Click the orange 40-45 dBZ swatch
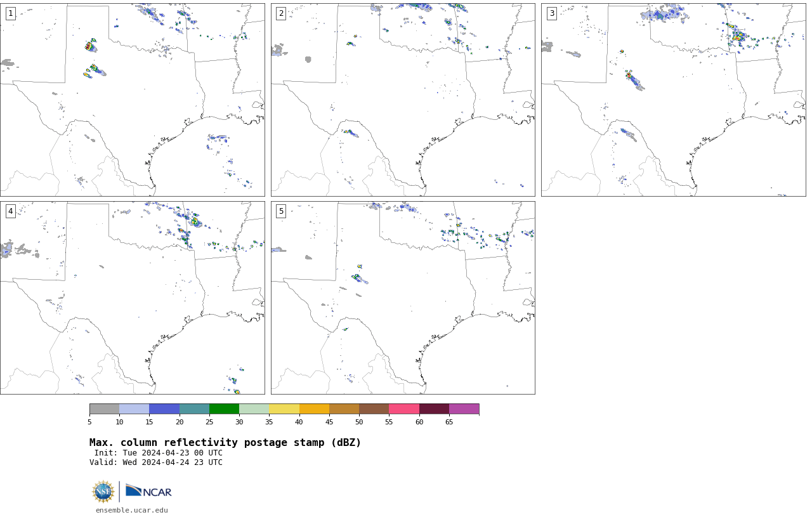The height and width of the screenshot is (517, 812). 314,409
